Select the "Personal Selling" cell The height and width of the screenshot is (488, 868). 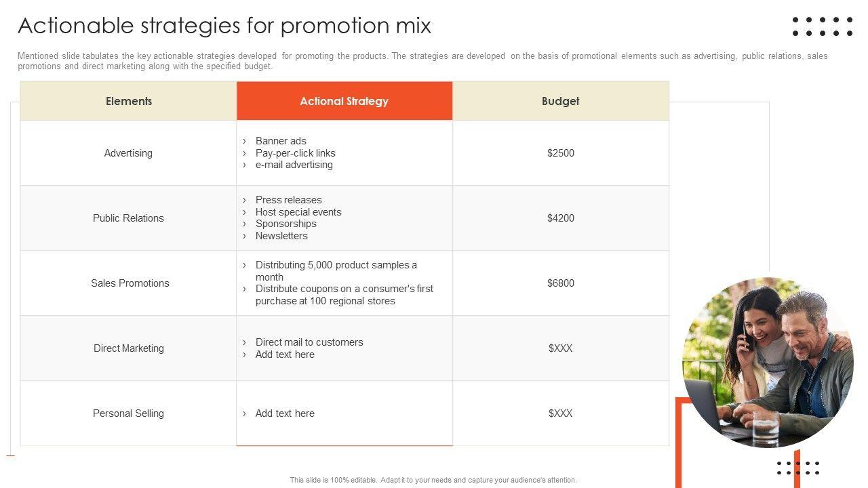point(128,413)
